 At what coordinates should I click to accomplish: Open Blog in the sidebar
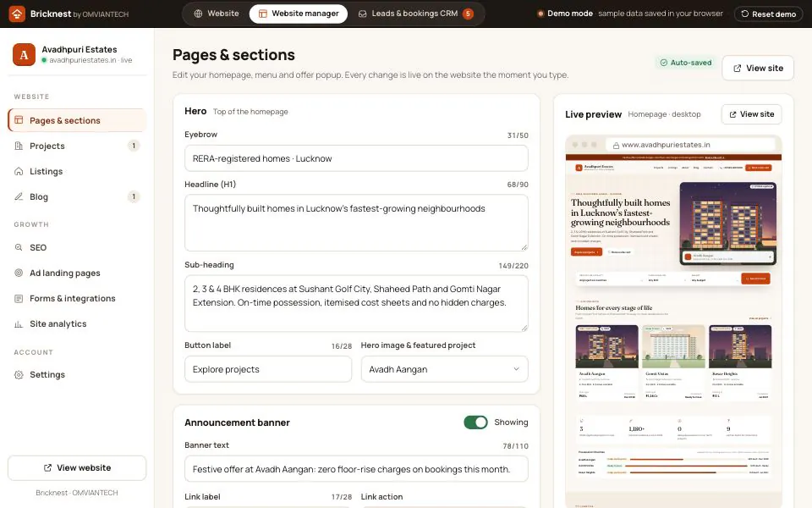pos(77,196)
